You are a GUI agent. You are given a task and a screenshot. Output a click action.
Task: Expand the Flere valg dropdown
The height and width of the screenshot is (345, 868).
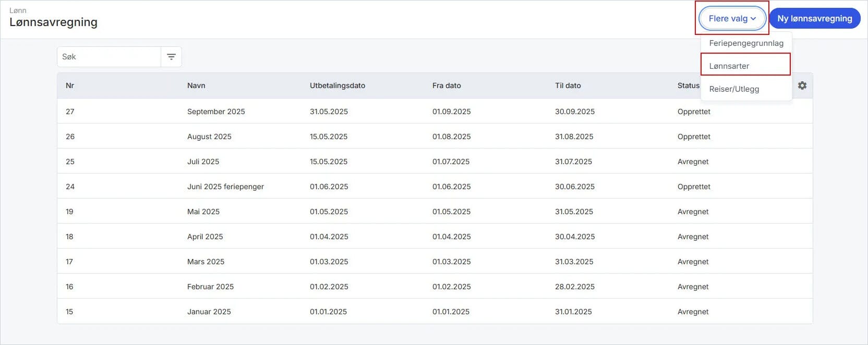point(732,18)
